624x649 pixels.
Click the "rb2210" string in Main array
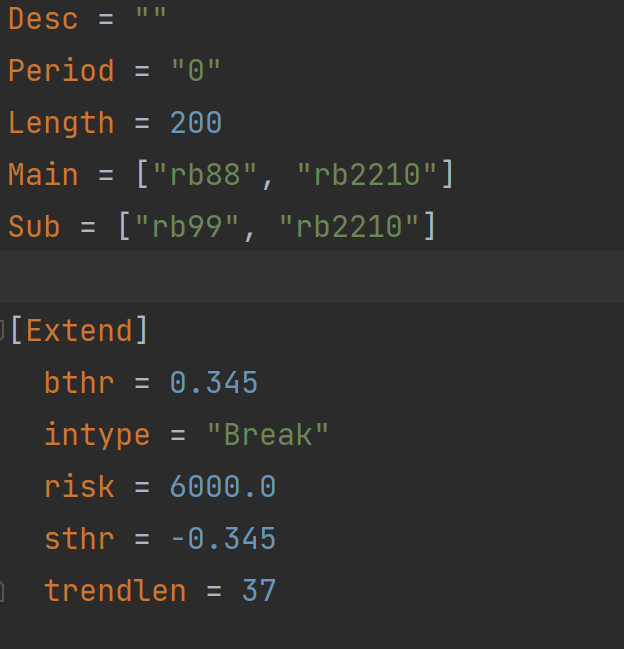tap(367, 174)
